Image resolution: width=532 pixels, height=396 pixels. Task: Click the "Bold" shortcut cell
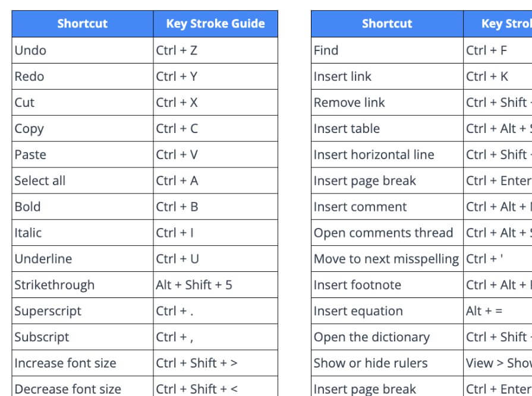82,207
